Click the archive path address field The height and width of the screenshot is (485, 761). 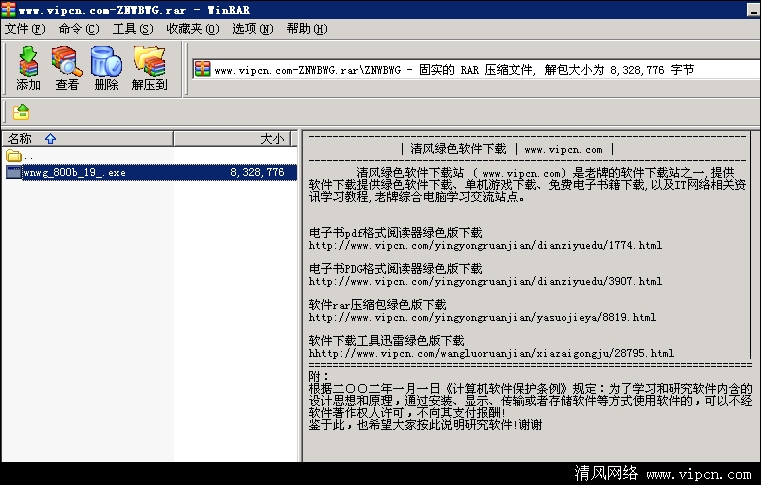click(476, 69)
